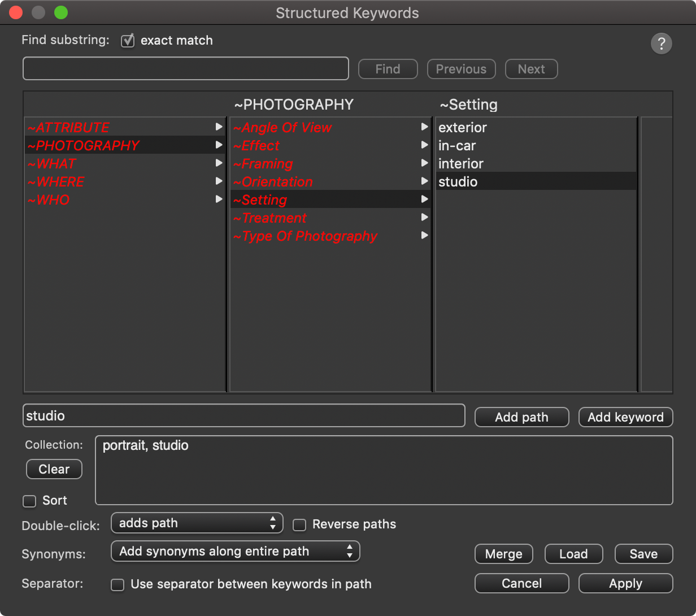Expand the ~Type Of Photography arrow
The image size is (696, 616).
pyautogui.click(x=425, y=236)
